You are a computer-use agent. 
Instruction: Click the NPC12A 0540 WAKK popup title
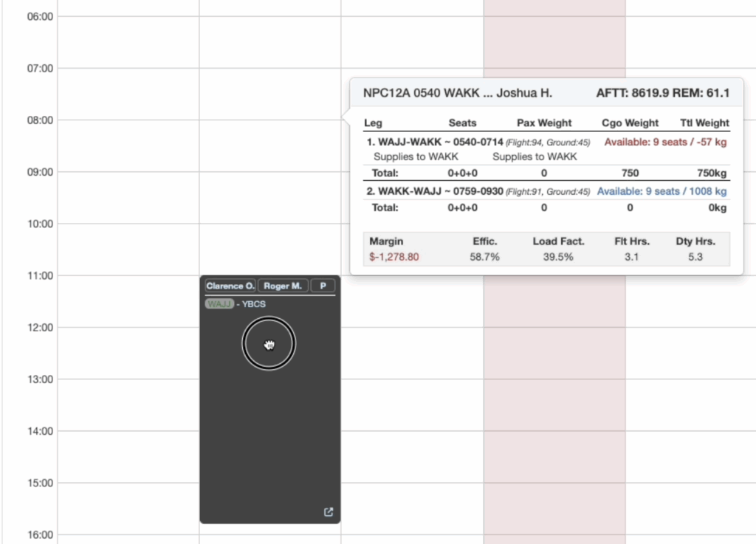point(457,93)
